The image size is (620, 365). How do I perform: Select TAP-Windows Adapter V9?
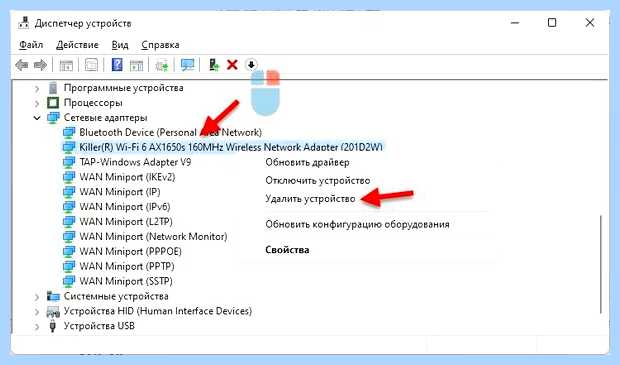[135, 162]
